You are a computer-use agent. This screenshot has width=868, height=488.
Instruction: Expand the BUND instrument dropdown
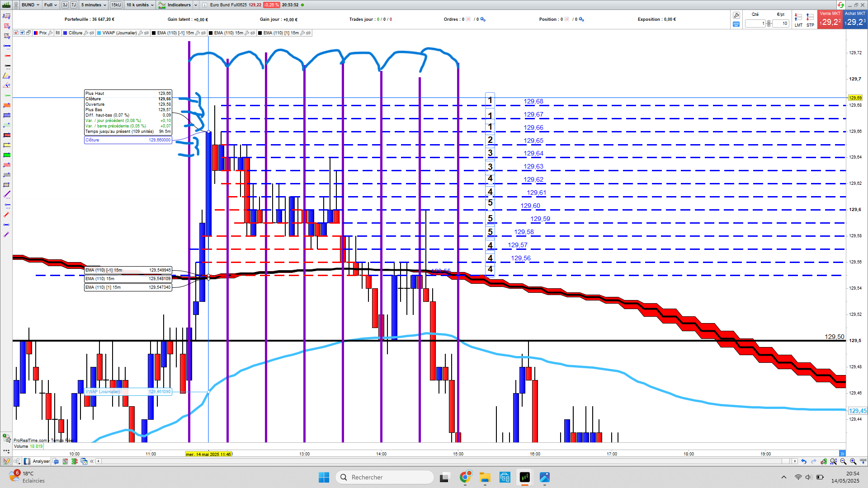pyautogui.click(x=31, y=5)
